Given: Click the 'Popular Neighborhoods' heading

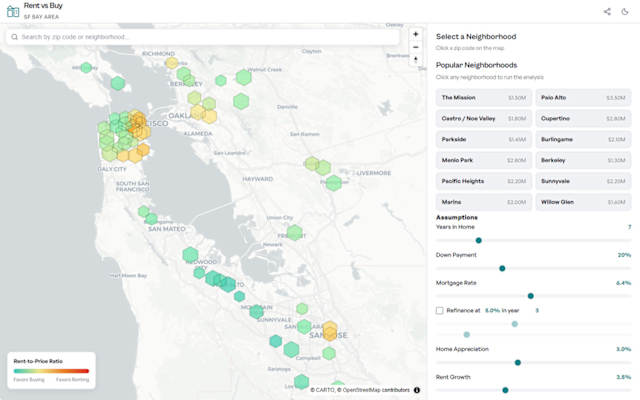Looking at the screenshot, I should coord(476,65).
